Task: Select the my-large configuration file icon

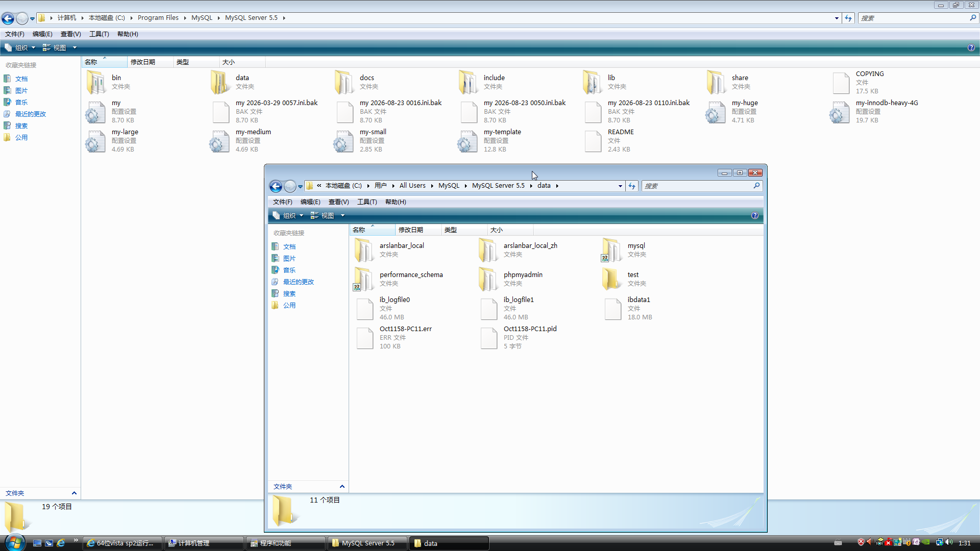Action: point(95,141)
